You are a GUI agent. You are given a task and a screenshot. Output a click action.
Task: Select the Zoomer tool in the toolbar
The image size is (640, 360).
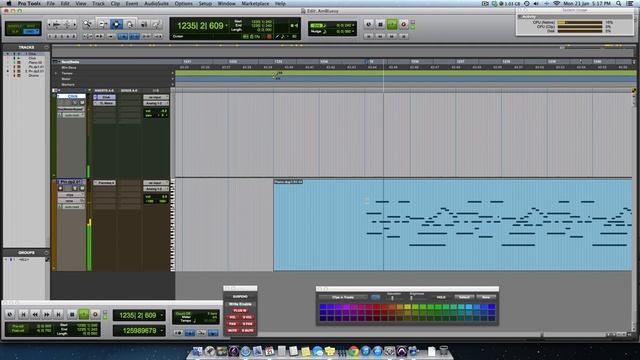click(87, 24)
